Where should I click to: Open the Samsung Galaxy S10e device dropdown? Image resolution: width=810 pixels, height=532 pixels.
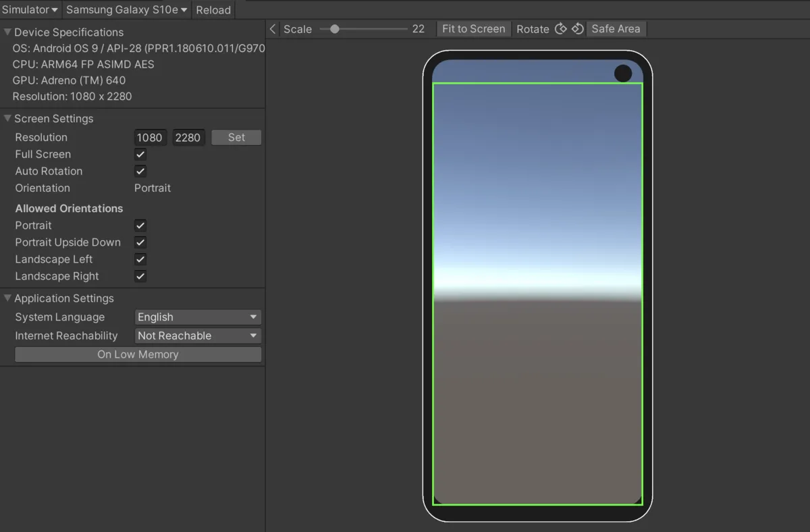coord(127,10)
